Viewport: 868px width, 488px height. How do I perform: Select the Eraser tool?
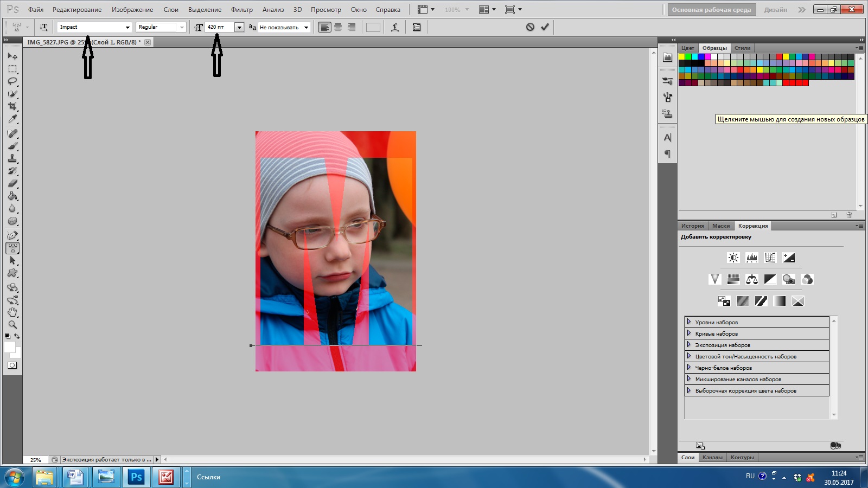click(12, 183)
